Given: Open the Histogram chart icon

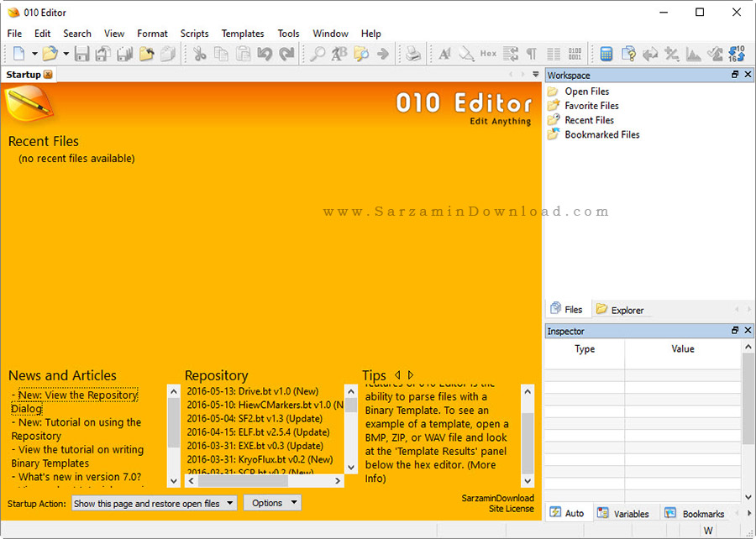Looking at the screenshot, I should (x=693, y=54).
